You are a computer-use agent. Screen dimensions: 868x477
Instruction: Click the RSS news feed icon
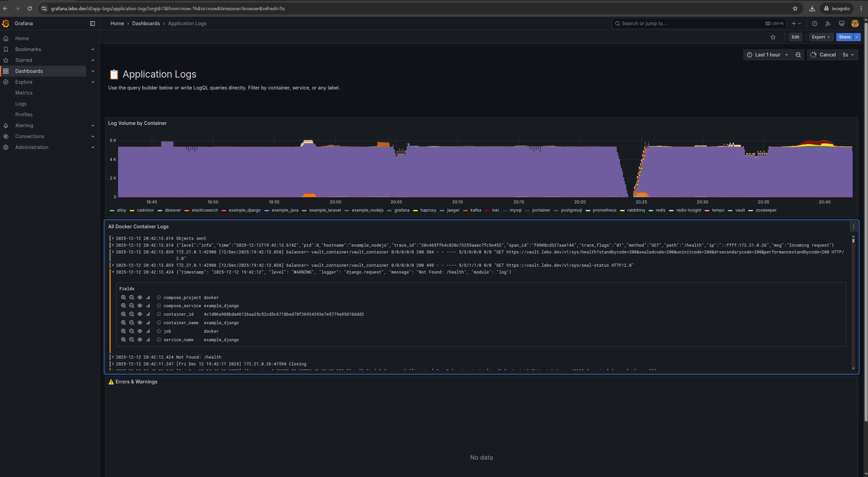point(828,23)
